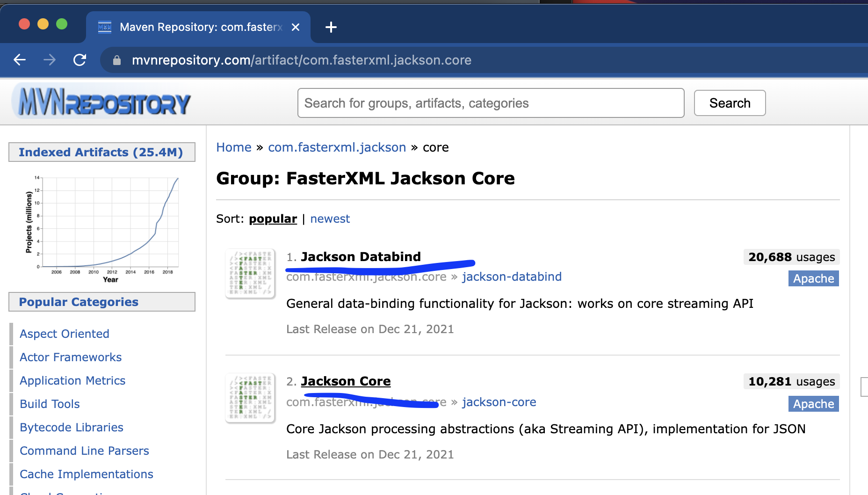
Task: Select the Maven Repository browser tab
Action: point(199,27)
